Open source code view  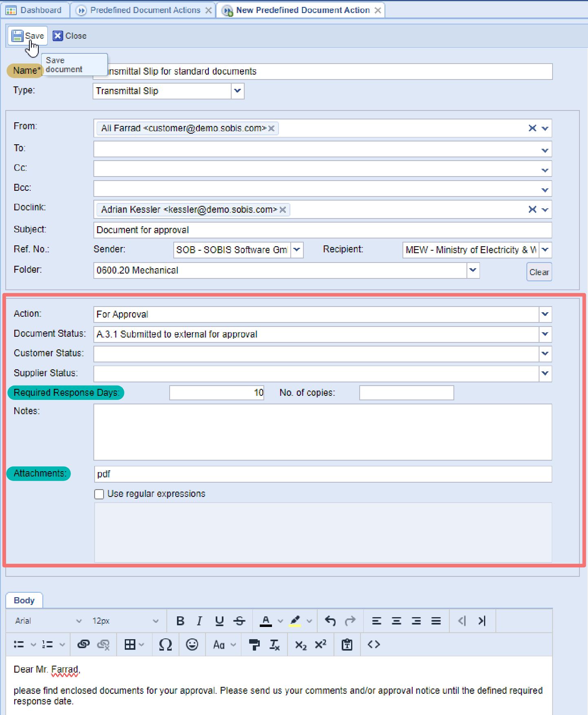374,644
